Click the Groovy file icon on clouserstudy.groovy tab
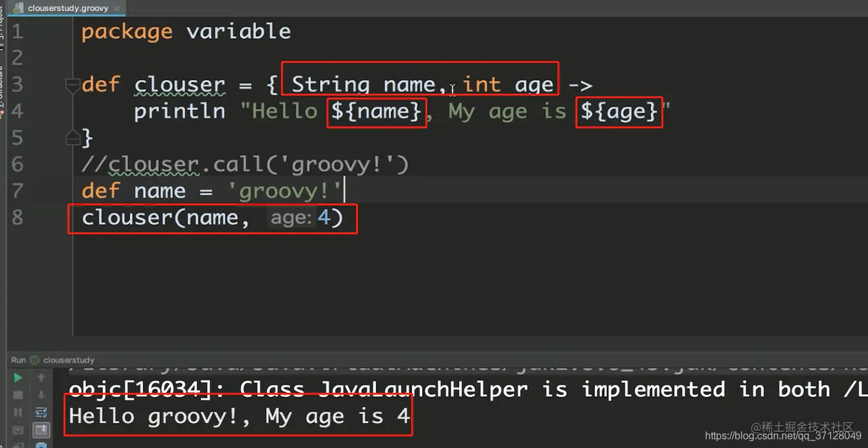 pos(18,8)
